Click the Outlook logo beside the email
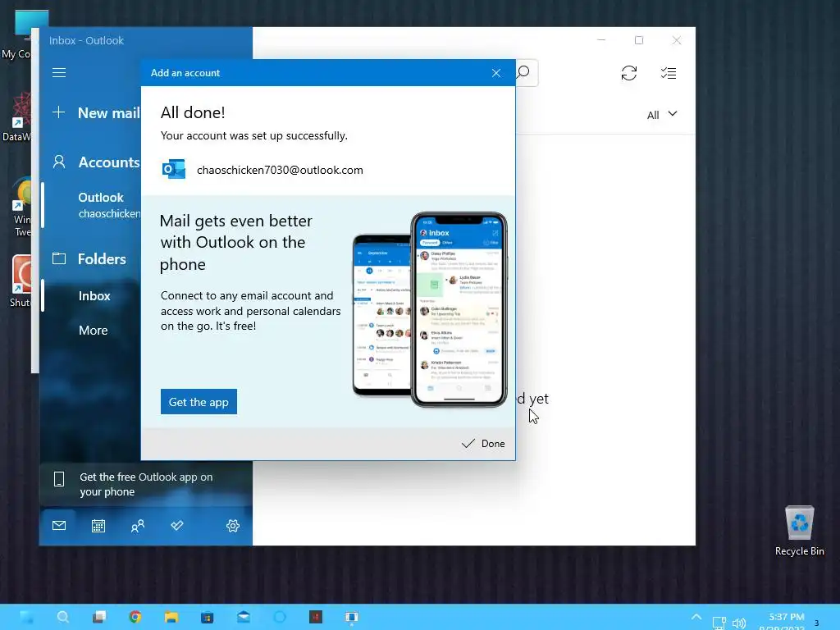The width and height of the screenshot is (840, 630). (174, 169)
